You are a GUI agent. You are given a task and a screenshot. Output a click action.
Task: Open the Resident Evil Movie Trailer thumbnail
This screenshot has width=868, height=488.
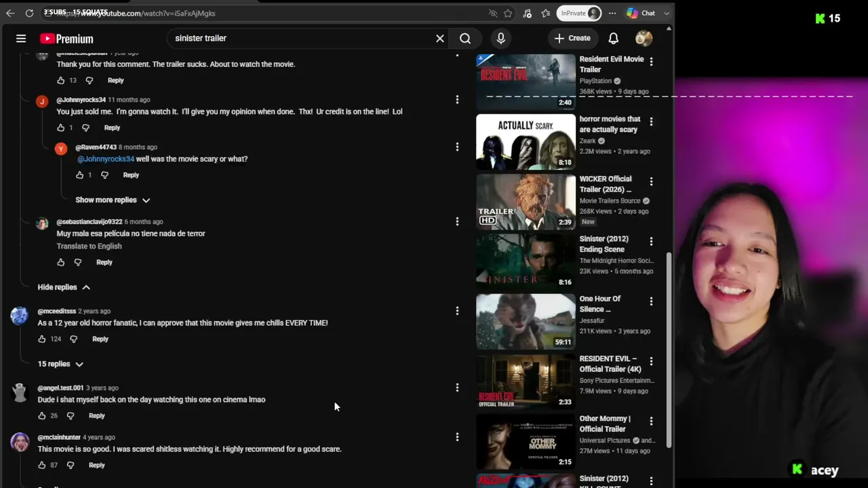(526, 81)
